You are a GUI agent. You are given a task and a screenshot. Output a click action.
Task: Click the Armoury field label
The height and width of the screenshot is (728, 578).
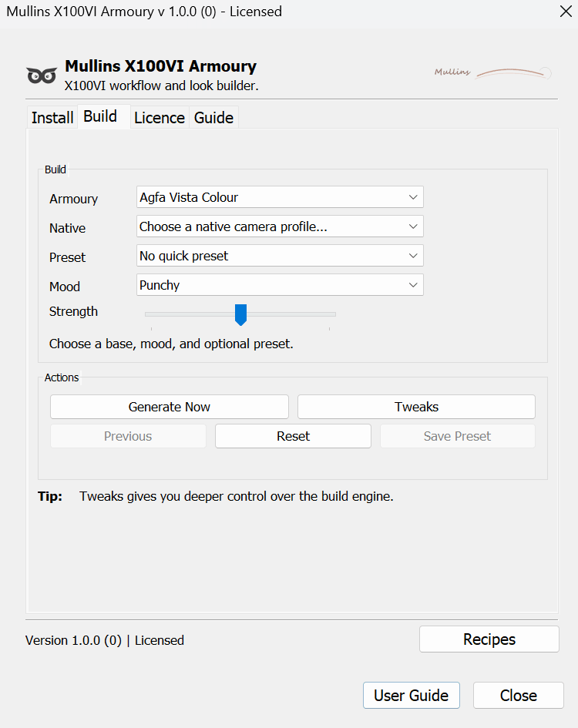(x=73, y=199)
